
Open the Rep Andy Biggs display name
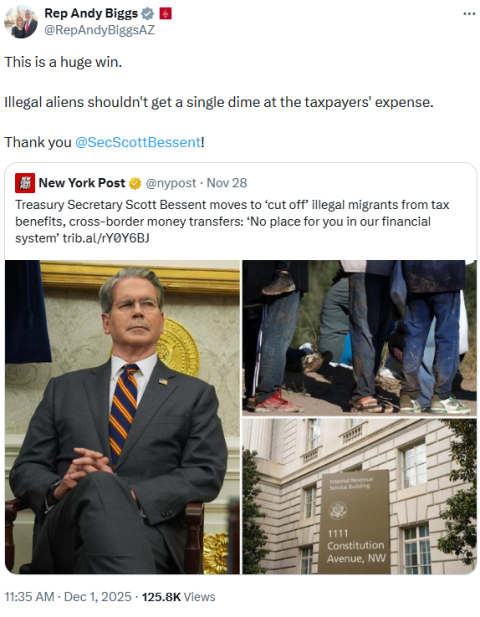coord(91,13)
